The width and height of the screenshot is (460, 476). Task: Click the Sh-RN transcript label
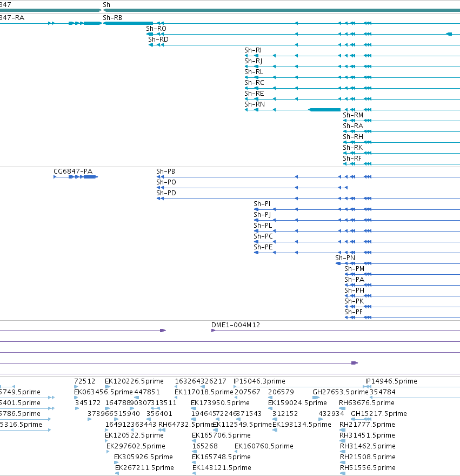(x=255, y=104)
